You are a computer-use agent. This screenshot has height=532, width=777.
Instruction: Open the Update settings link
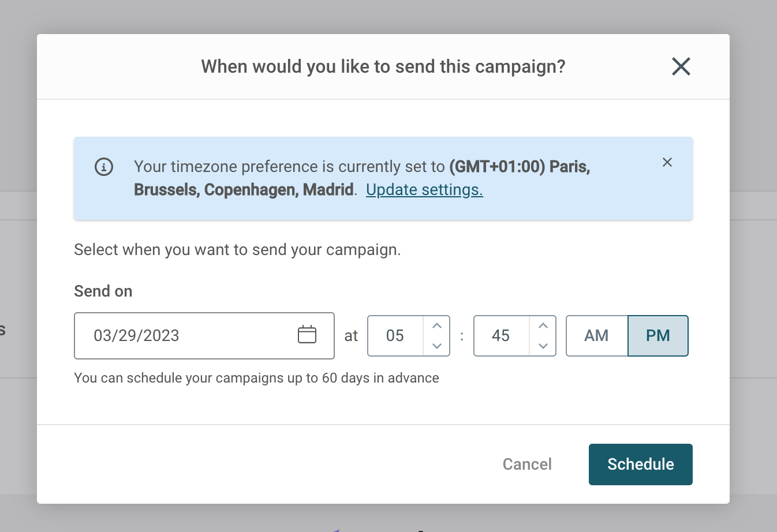[x=424, y=190]
